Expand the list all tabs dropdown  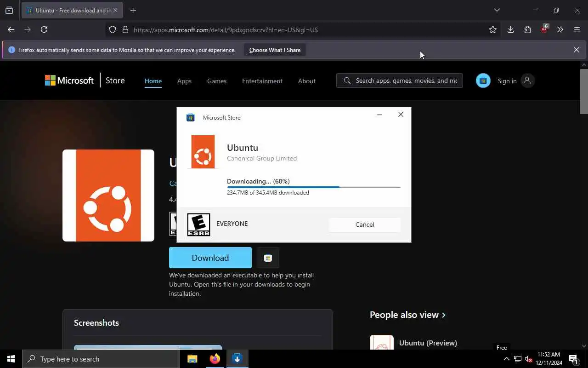[497, 10]
